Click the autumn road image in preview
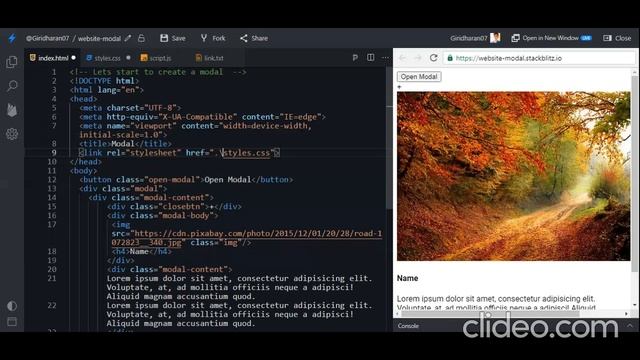Viewport: 640px width, 360px height. pyautogui.click(x=513, y=176)
